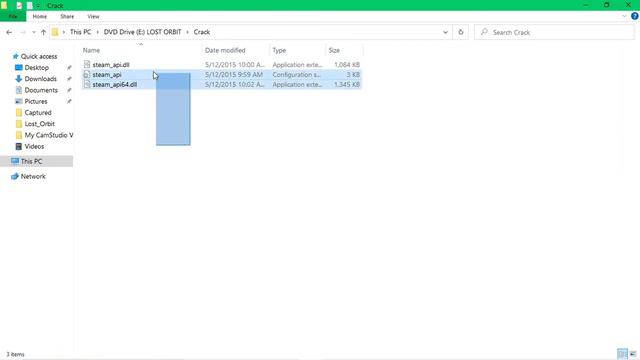The image size is (640, 360).
Task: Switch to large icons view layout
Action: [633, 354]
